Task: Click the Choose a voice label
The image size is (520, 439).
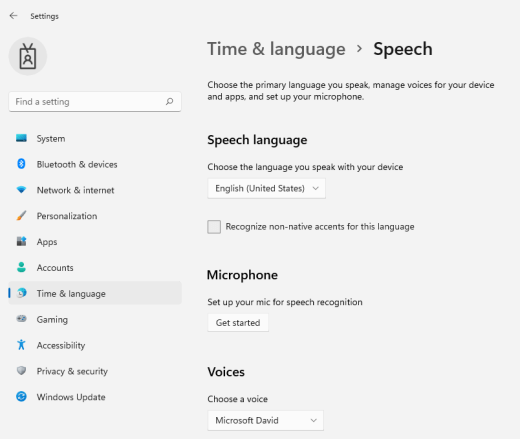Action: tap(237, 399)
